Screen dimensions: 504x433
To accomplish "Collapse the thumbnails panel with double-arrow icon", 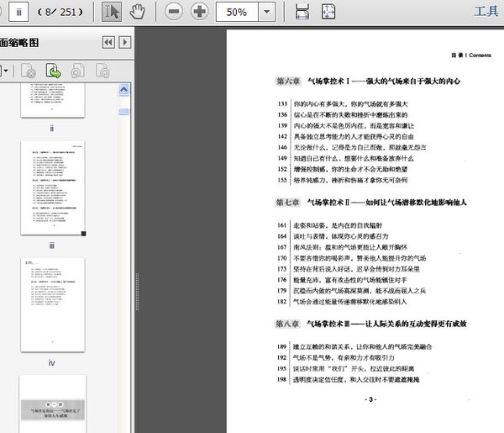I will pyautogui.click(x=108, y=43).
